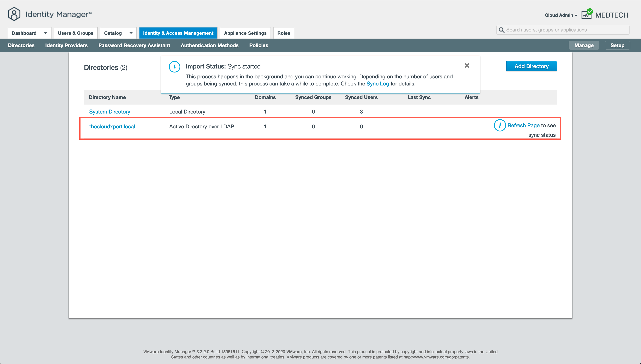
Task: Go to Identity Providers submenu
Action: 66,45
